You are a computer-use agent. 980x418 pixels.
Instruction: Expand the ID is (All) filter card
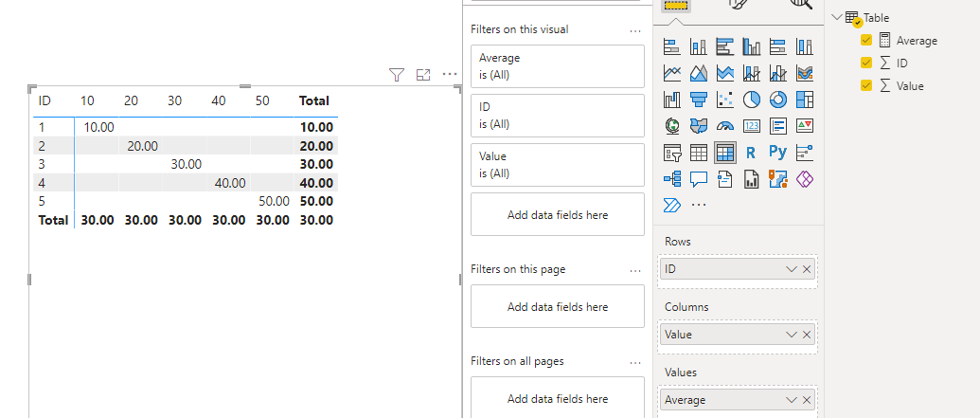[558, 116]
